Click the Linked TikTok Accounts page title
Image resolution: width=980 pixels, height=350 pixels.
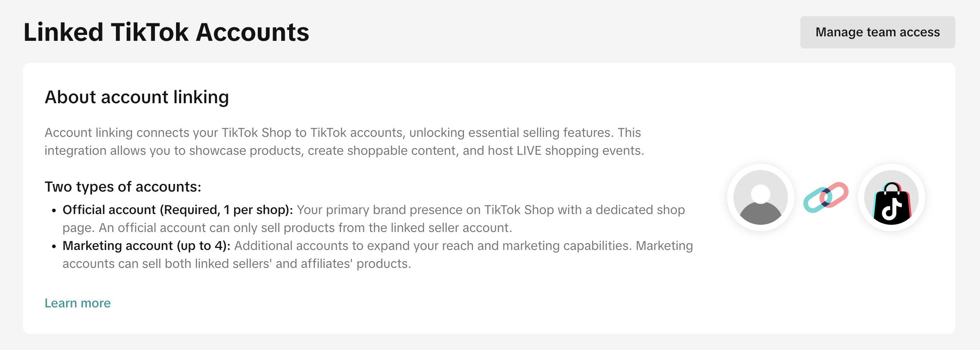(166, 32)
